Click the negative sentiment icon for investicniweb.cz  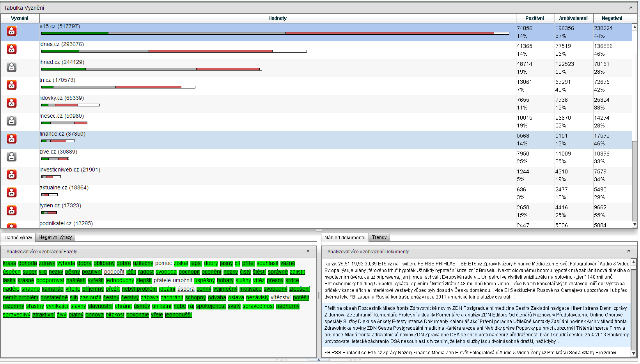coord(12,175)
